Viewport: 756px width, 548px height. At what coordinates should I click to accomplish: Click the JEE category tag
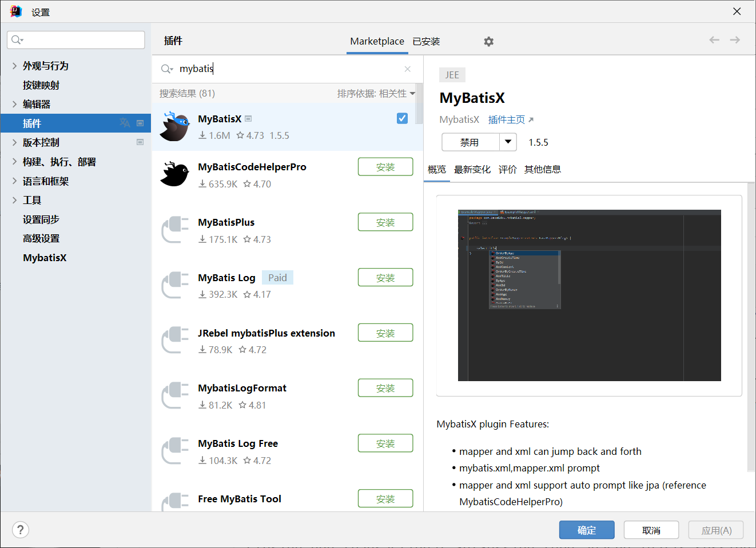click(452, 75)
